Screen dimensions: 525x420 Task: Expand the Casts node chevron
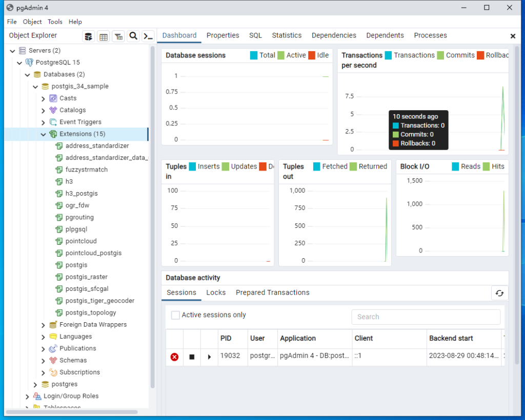point(43,99)
